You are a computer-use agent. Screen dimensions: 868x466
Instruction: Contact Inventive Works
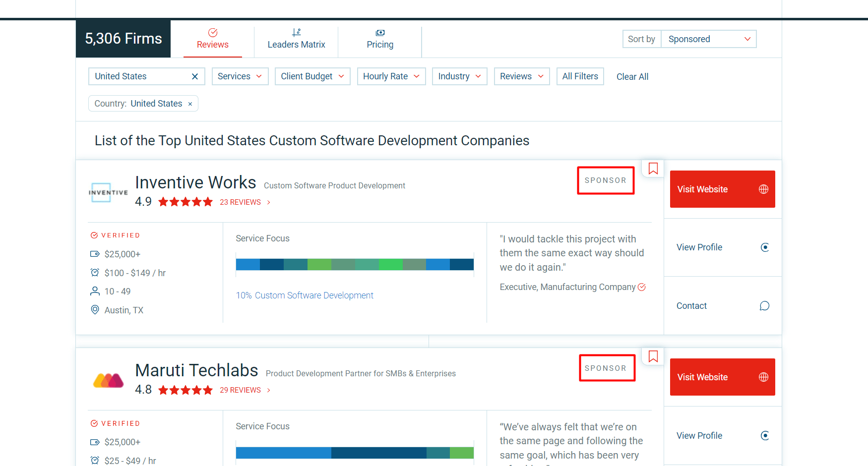pyautogui.click(x=723, y=306)
